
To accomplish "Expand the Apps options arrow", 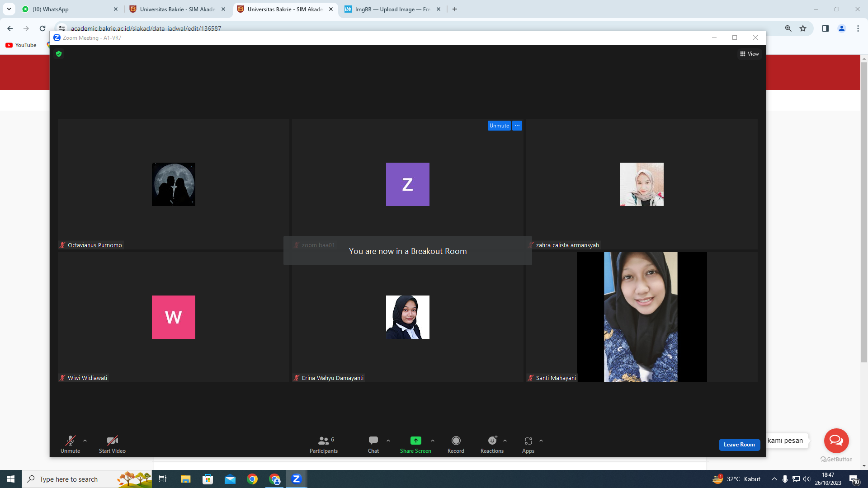I will click(x=541, y=441).
